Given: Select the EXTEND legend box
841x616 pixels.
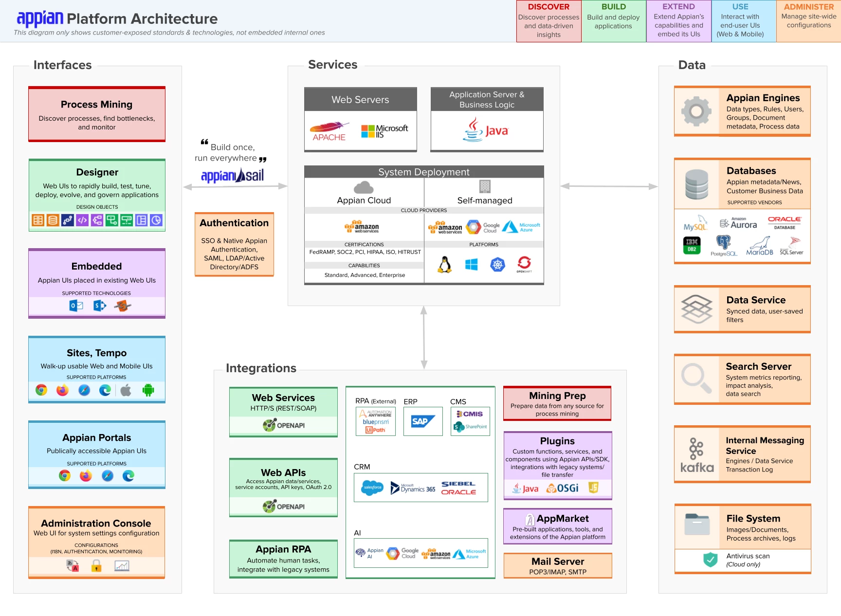Looking at the screenshot, I should (x=679, y=21).
